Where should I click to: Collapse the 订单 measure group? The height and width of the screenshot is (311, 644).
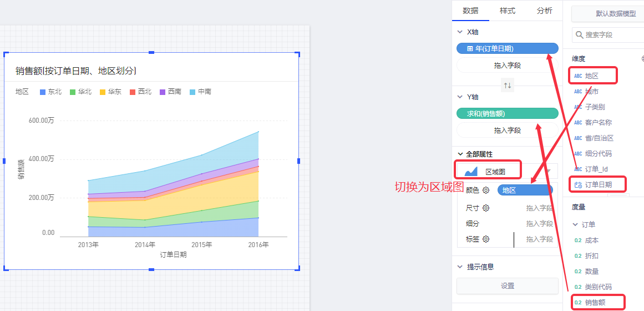point(575,225)
